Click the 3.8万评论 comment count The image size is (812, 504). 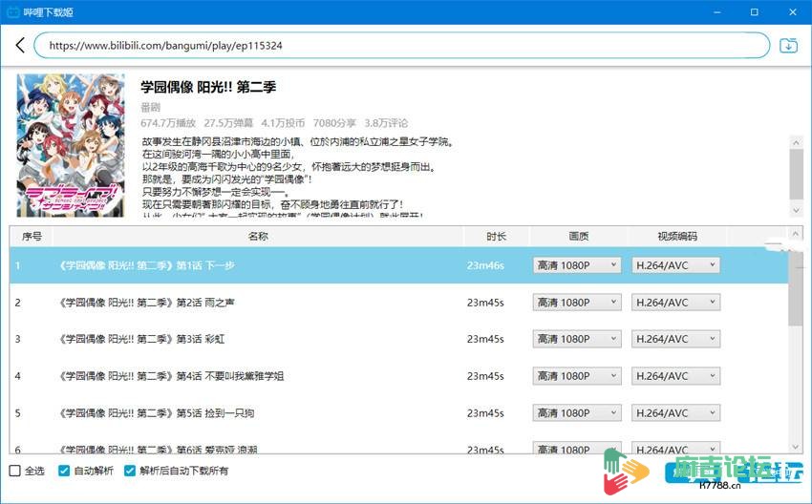pyautogui.click(x=386, y=123)
